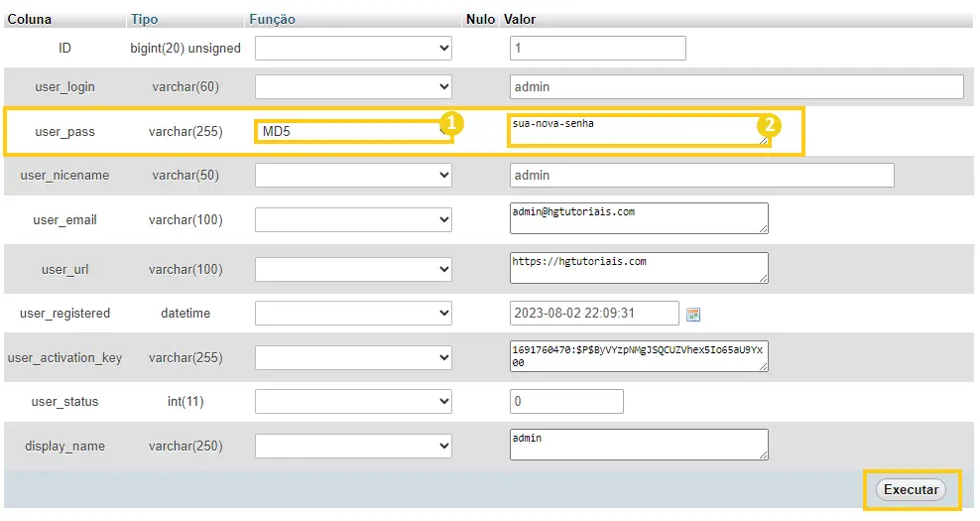Click the user_activation_key value textarea

(x=639, y=356)
